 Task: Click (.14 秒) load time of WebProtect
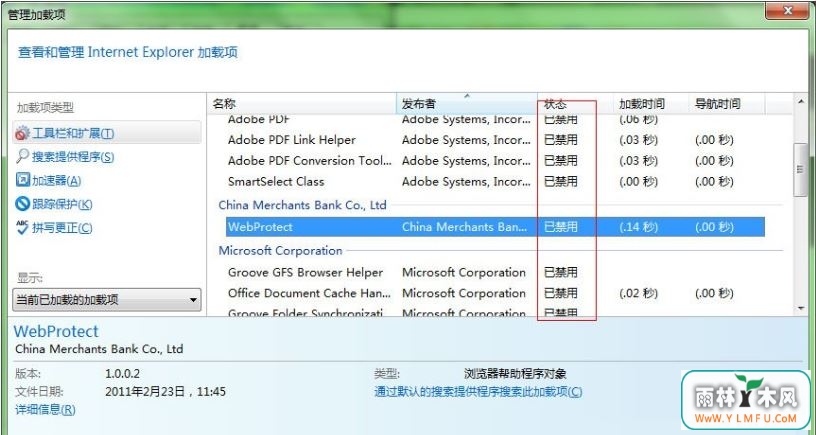639,227
